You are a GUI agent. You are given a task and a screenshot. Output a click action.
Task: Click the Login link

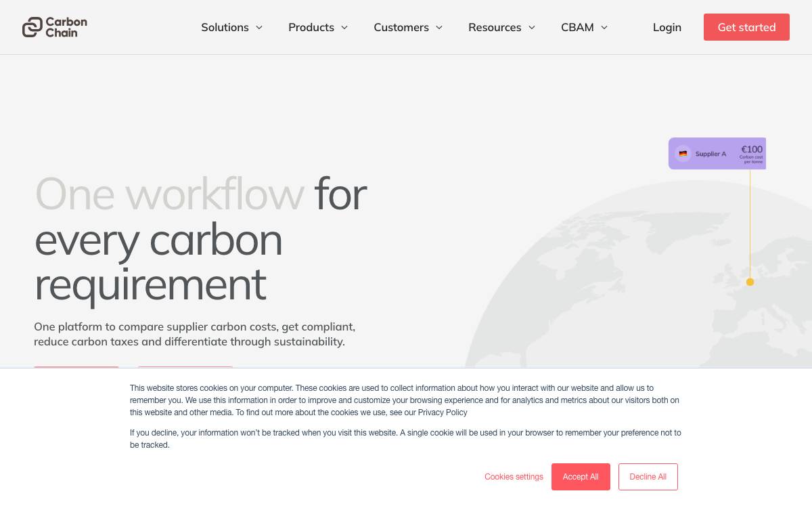pos(667,27)
